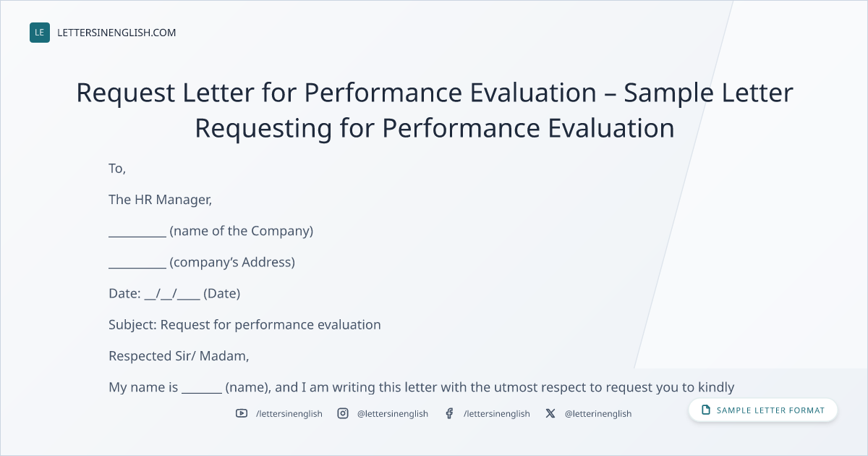The width and height of the screenshot is (868, 456).
Task: Click the YouTube icon
Action: tap(242, 413)
